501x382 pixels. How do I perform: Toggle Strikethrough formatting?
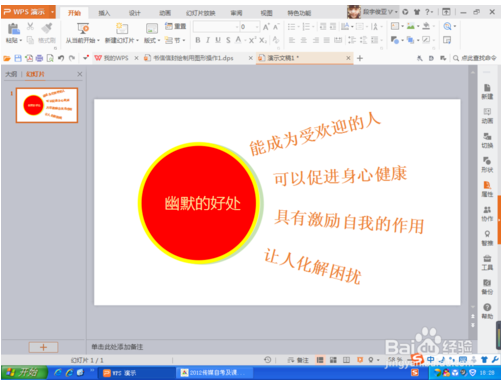pyautogui.click(x=228, y=40)
